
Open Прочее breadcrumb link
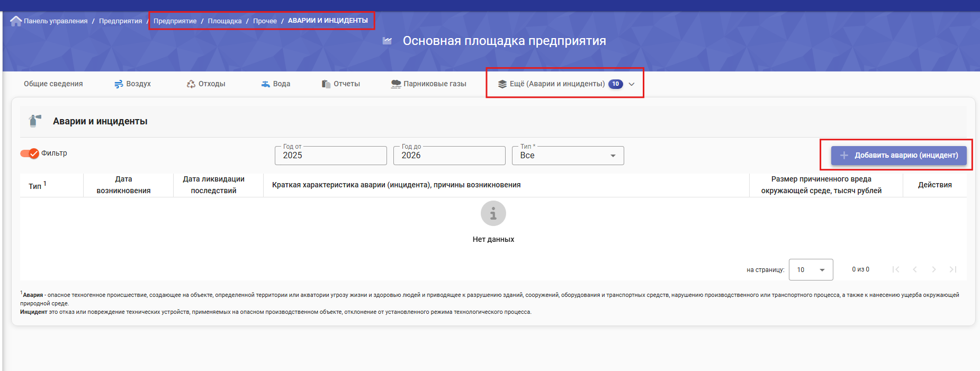(265, 21)
